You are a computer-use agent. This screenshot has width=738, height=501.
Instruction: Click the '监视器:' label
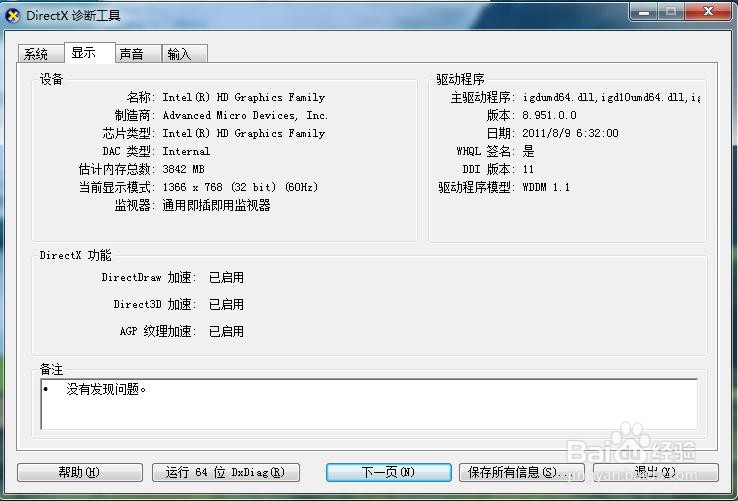click(135, 205)
